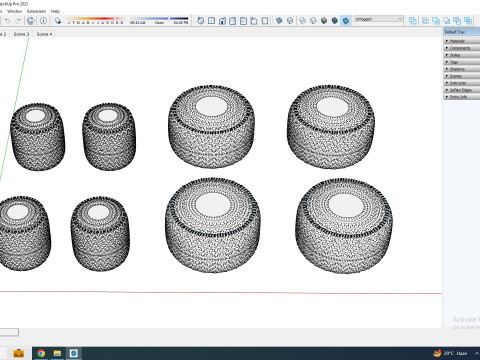Focus SketchUp from the taskbar
Screen dimensions: 480x360
[74, 353]
